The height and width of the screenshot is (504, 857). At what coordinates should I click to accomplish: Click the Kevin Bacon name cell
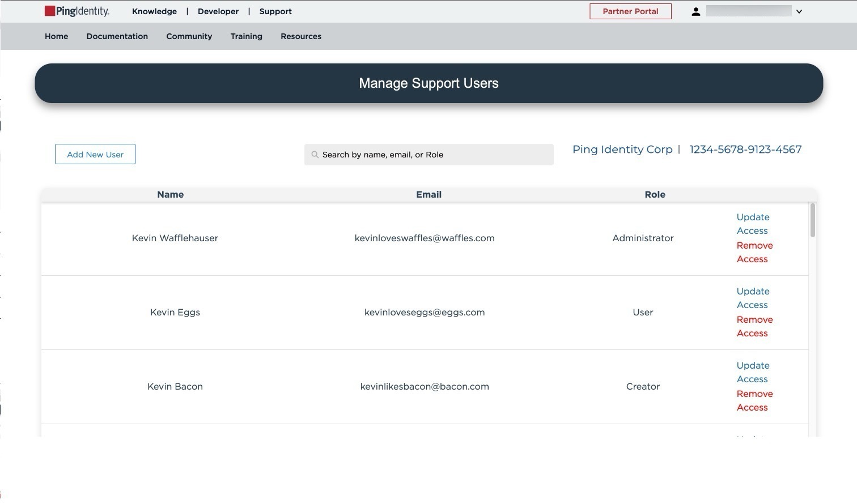(175, 386)
